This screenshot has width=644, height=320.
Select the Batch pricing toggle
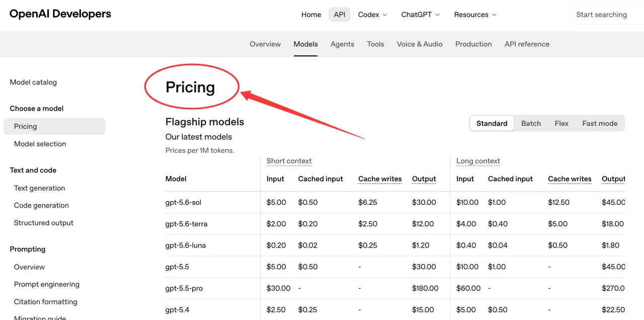pyautogui.click(x=531, y=124)
